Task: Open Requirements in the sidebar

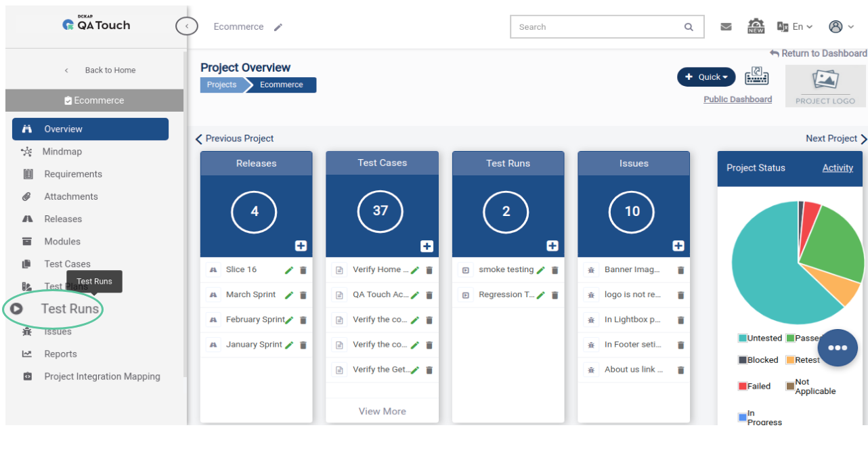Action: pos(73,174)
